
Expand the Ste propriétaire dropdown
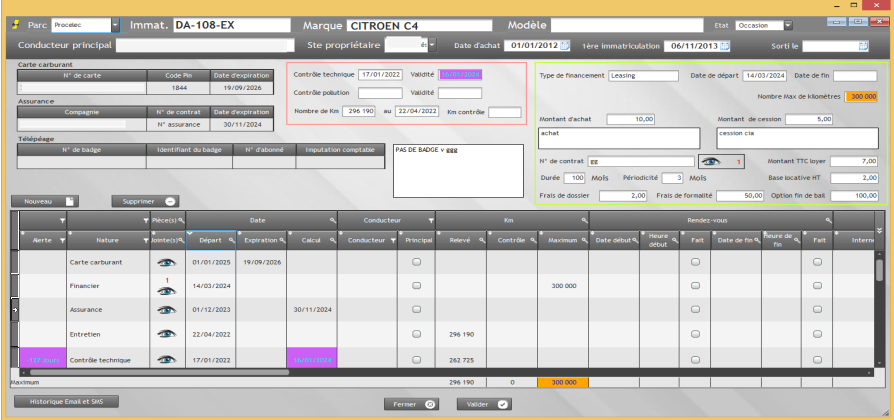click(431, 45)
